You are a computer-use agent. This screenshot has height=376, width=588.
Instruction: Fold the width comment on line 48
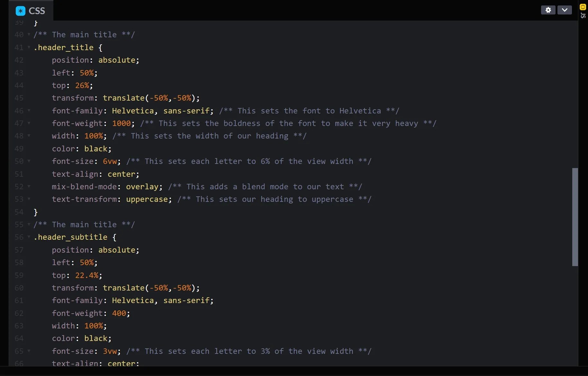point(29,136)
